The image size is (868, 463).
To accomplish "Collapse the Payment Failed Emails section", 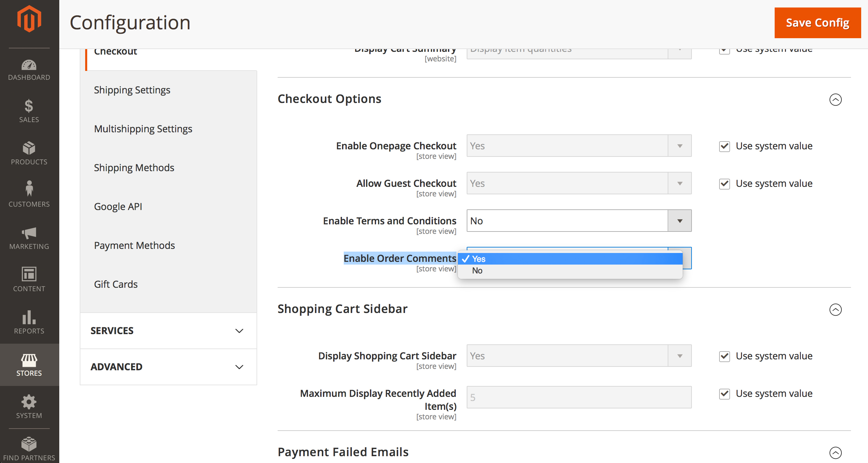I will click(835, 453).
